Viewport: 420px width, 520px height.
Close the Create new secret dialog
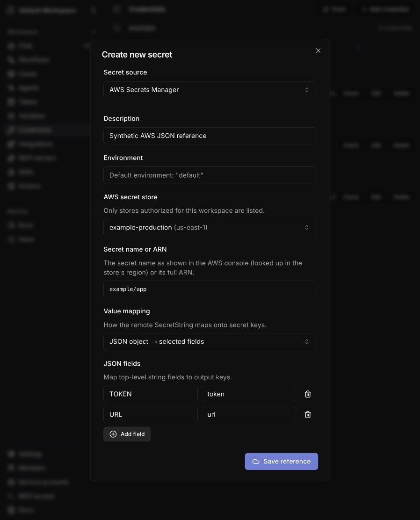click(x=318, y=51)
